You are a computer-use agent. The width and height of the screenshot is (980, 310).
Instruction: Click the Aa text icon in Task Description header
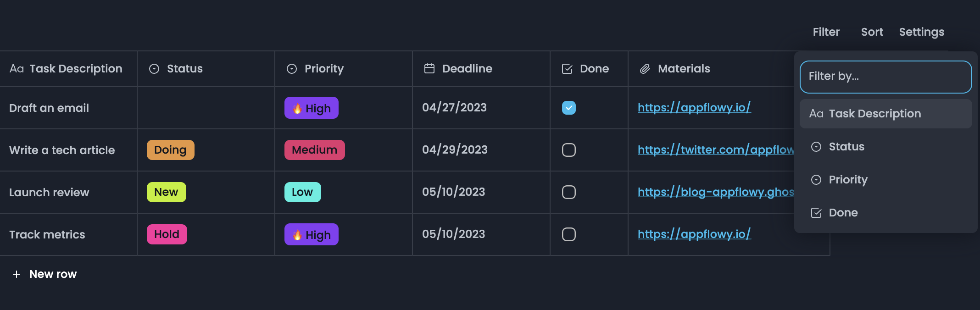(17, 69)
